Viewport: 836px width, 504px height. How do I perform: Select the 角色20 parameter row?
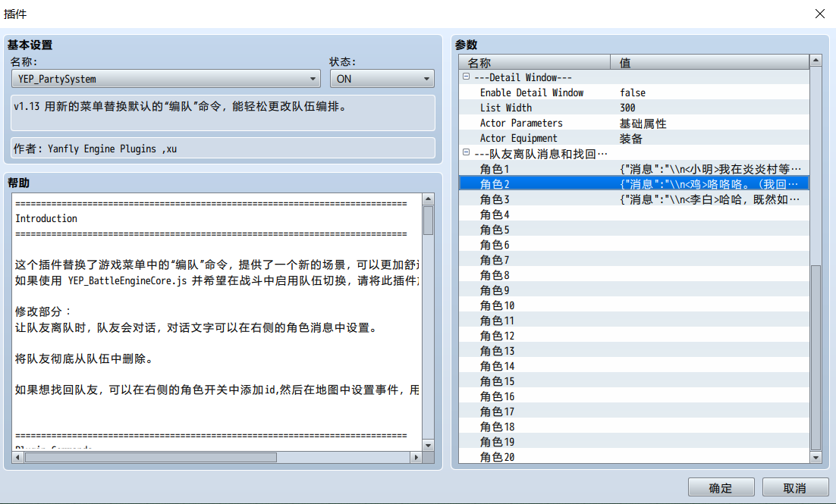click(634, 456)
